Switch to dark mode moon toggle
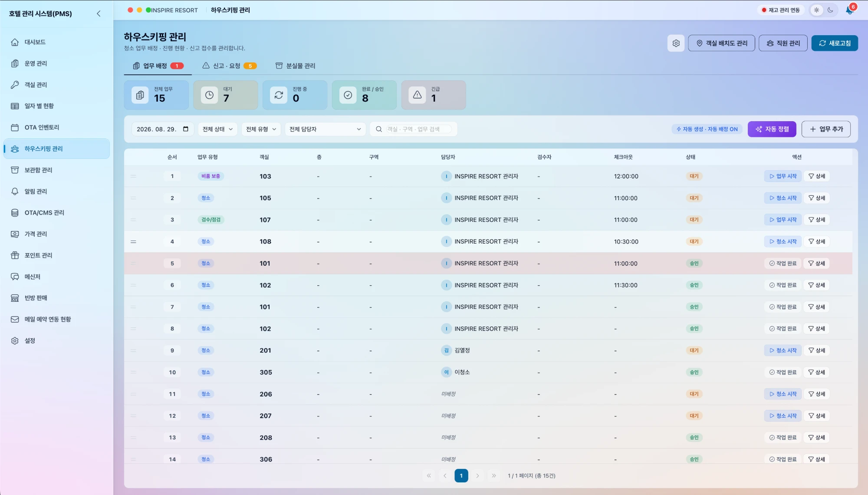Screen dimensions: 868x495 click(x=830, y=10)
